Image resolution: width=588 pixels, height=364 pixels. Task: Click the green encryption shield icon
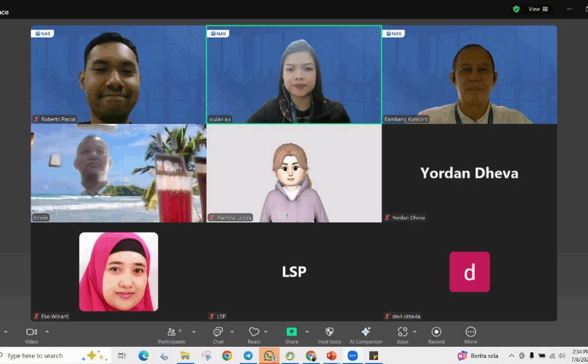[516, 9]
